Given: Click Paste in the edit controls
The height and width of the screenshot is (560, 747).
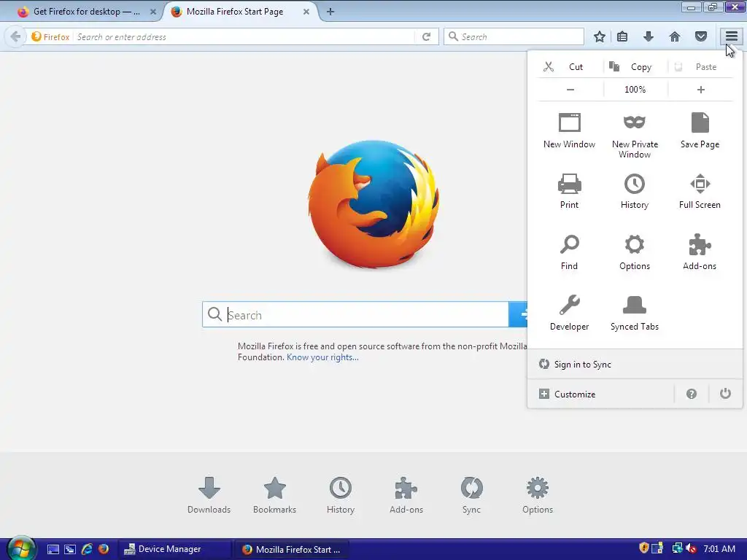Looking at the screenshot, I should [x=700, y=66].
